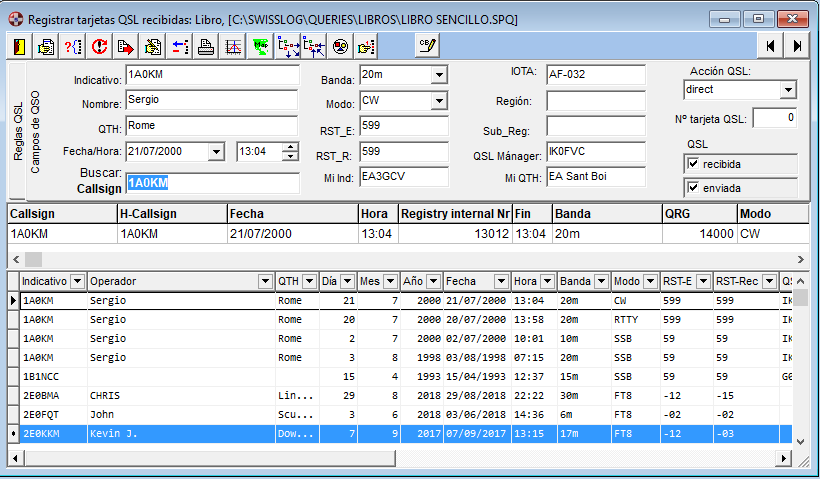Select the 2E0BMA CHRIS row

104,396
